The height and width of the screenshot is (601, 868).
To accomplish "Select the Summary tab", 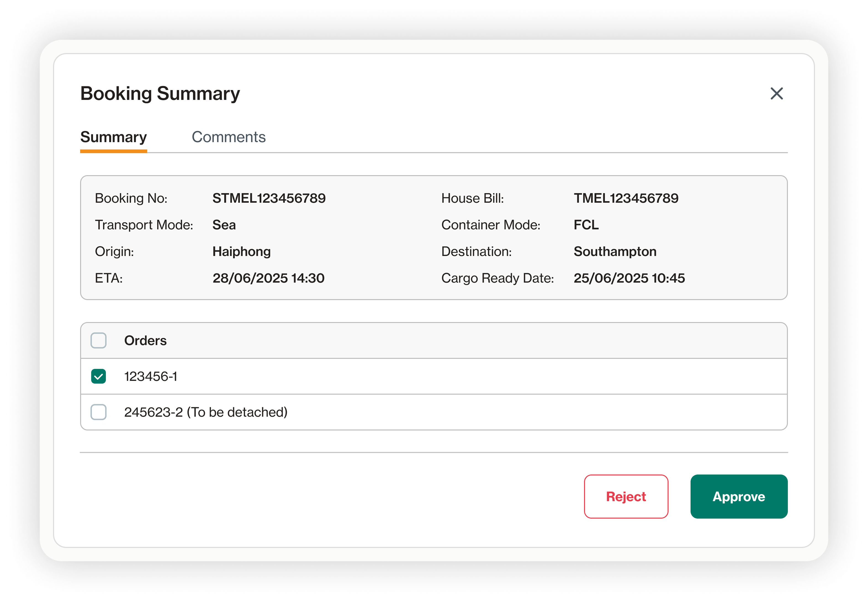I will click(113, 137).
